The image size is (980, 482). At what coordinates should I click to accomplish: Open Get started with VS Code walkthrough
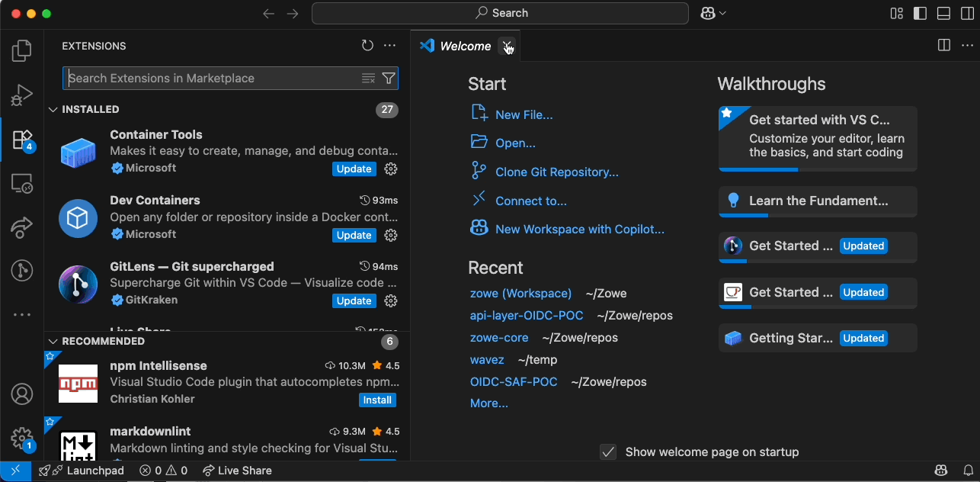(818, 139)
